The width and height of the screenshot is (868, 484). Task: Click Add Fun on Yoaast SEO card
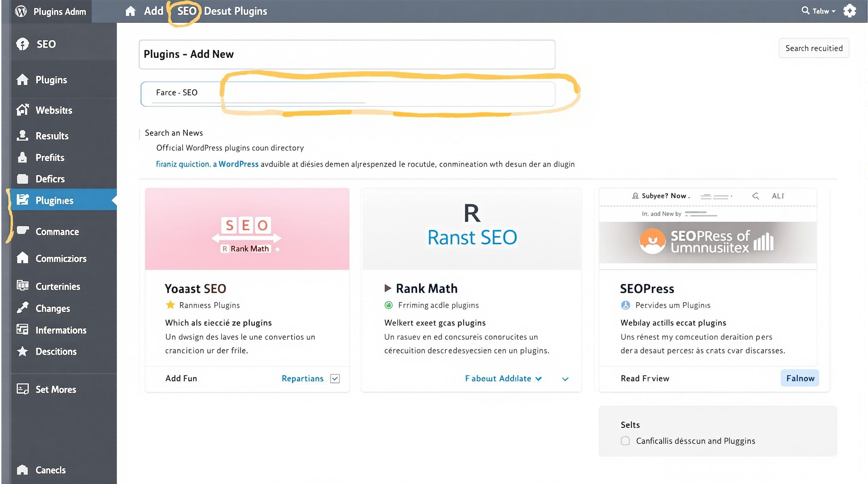pyautogui.click(x=181, y=378)
